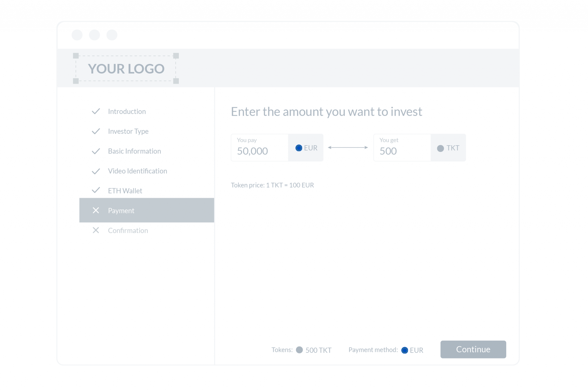Click the 500 TKT tokens summary text

318,350
